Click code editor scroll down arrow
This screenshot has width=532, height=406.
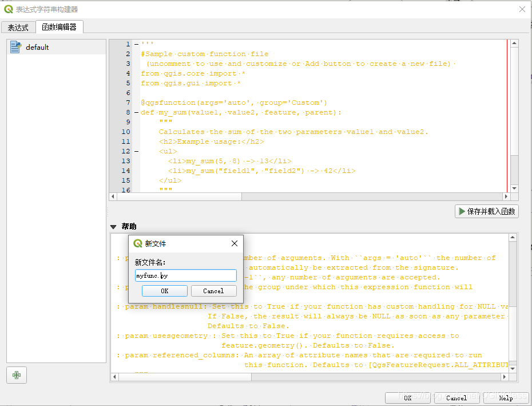point(514,188)
